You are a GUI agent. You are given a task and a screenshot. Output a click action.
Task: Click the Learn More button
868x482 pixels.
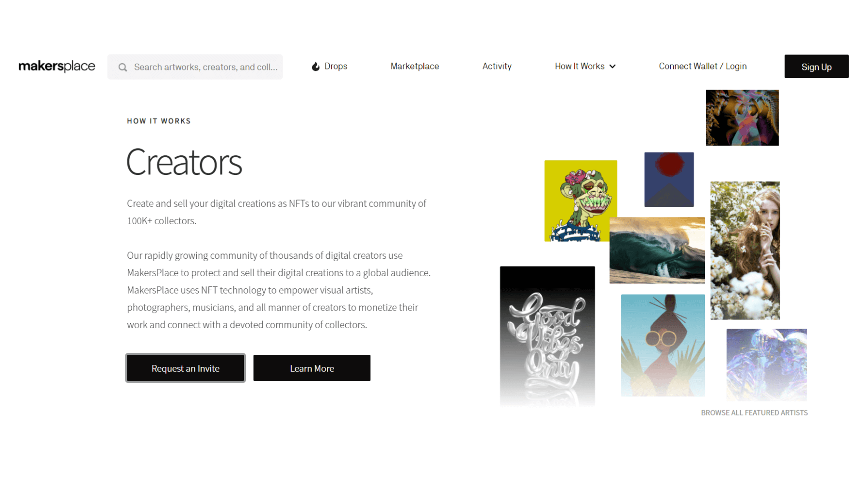312,368
